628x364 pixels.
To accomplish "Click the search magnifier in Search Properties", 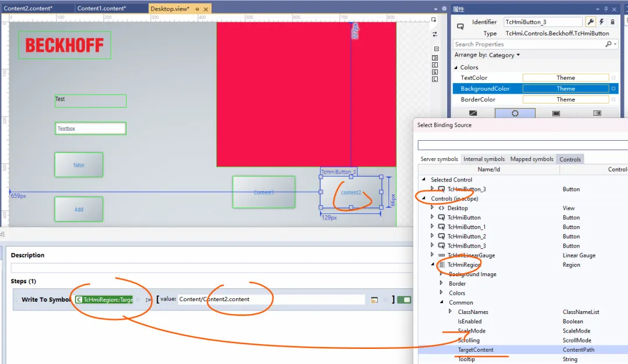I will click(608, 44).
